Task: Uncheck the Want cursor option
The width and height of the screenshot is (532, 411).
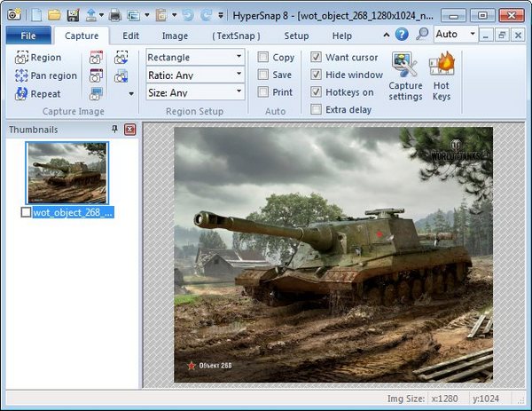Action: tap(317, 58)
